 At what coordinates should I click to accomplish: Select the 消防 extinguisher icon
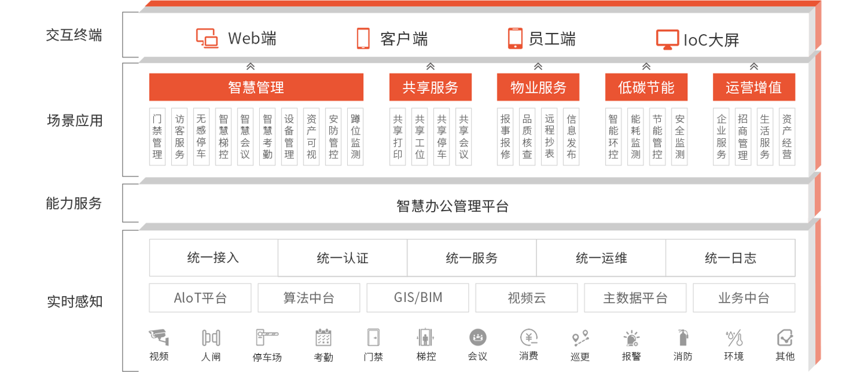coord(683,337)
